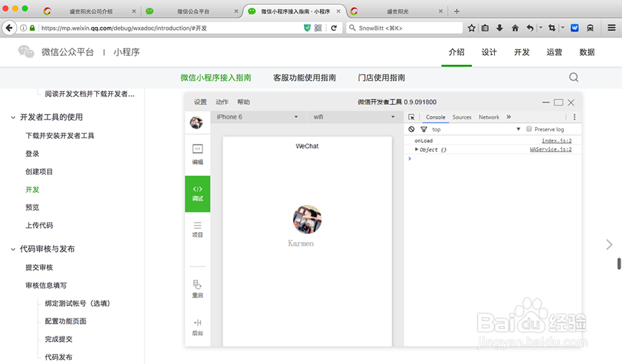Open search with the magnifier icon

(x=574, y=77)
